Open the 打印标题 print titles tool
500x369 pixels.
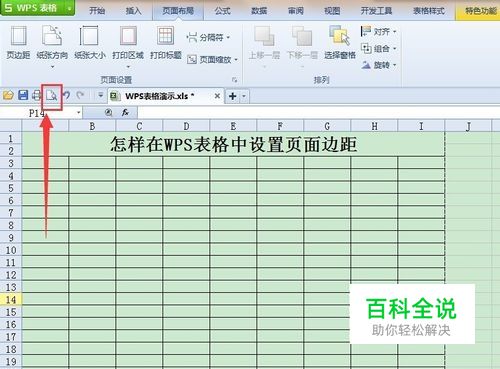166,43
